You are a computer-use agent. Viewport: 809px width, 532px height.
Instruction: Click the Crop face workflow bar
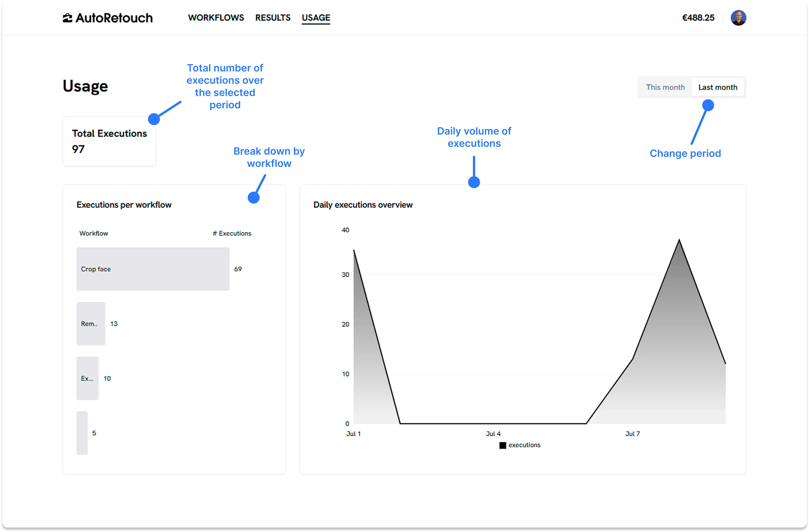[153, 269]
